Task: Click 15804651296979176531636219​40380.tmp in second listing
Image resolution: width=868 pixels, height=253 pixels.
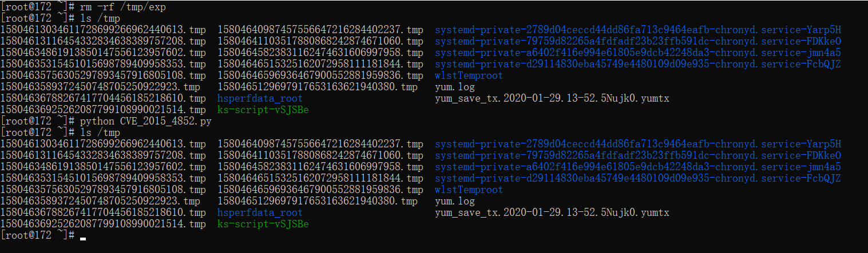Action: pos(318,201)
